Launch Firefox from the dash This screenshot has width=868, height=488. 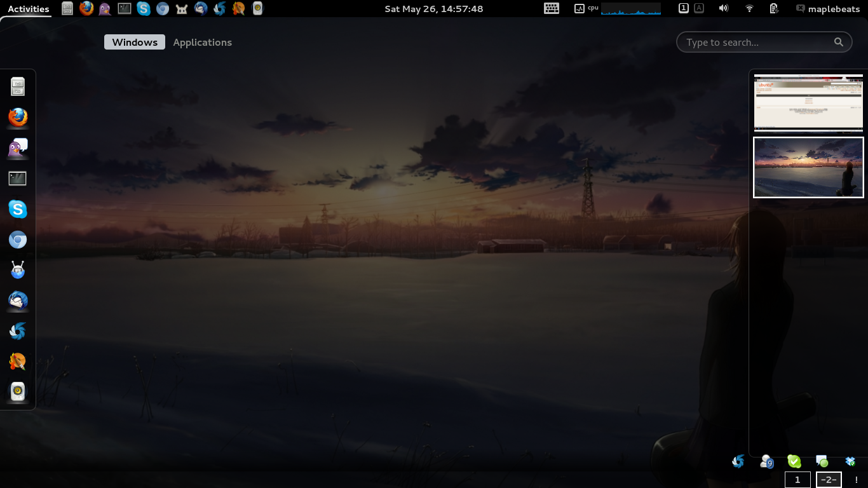[18, 117]
